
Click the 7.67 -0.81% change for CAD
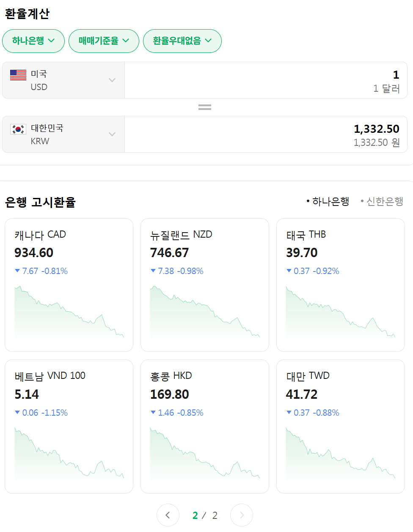[x=41, y=271]
